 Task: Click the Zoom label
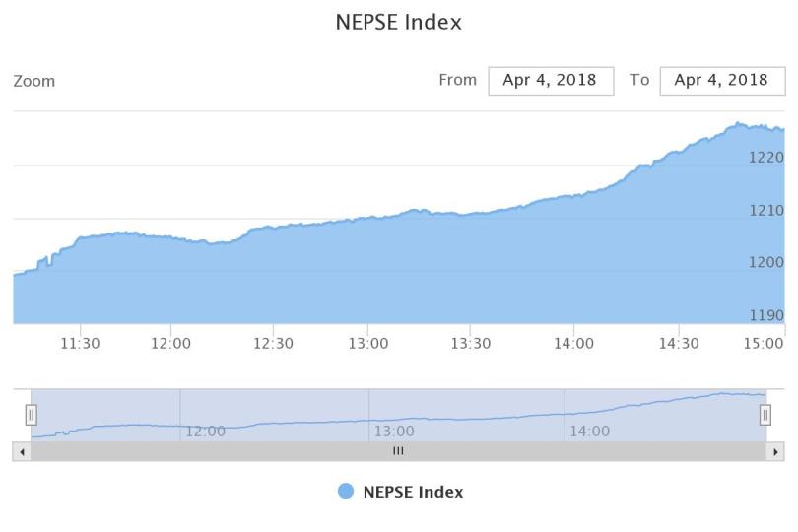34,81
